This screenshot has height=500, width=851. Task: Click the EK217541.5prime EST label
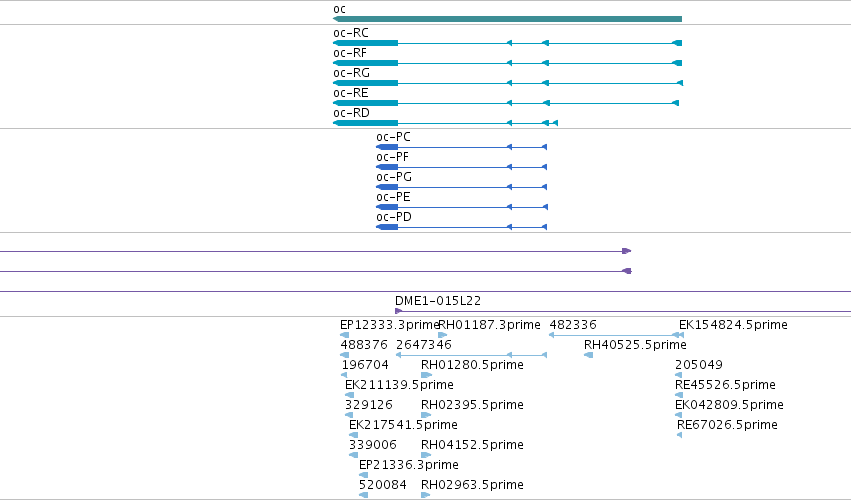click(403, 425)
